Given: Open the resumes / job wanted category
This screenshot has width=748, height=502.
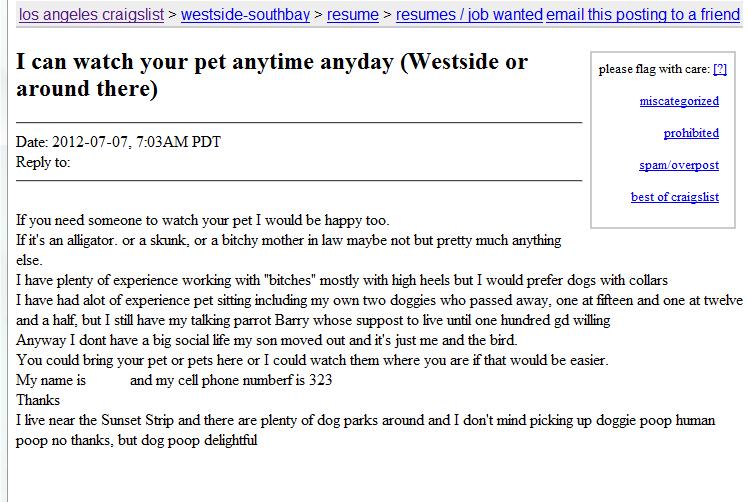Looking at the screenshot, I should click(469, 15).
